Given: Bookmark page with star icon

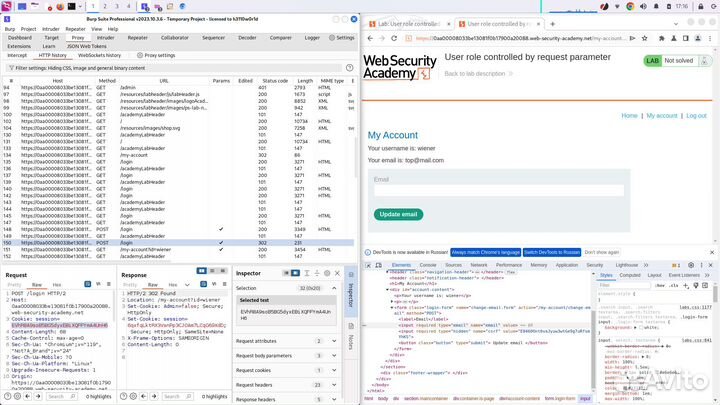Looking at the screenshot, I should pyautogui.click(x=644, y=39).
